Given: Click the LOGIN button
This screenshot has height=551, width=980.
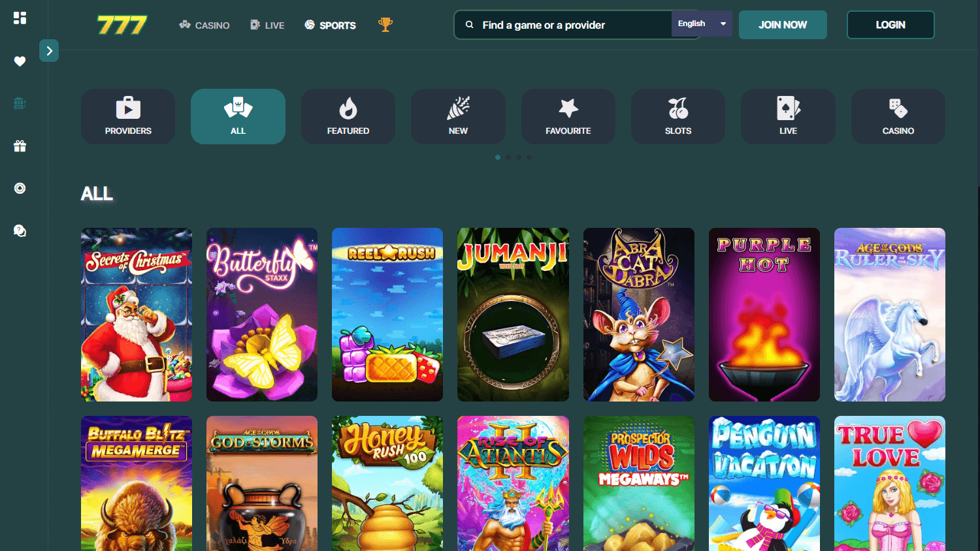Looking at the screenshot, I should (x=890, y=24).
